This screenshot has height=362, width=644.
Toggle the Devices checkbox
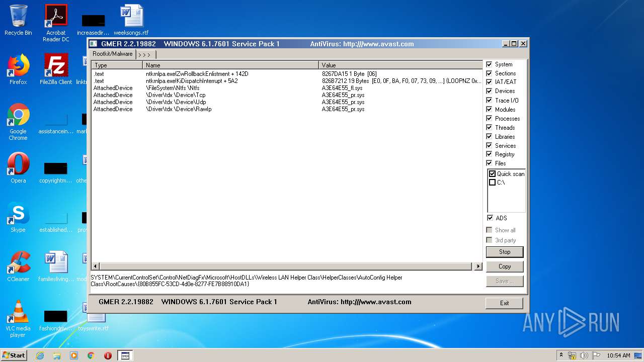489,91
